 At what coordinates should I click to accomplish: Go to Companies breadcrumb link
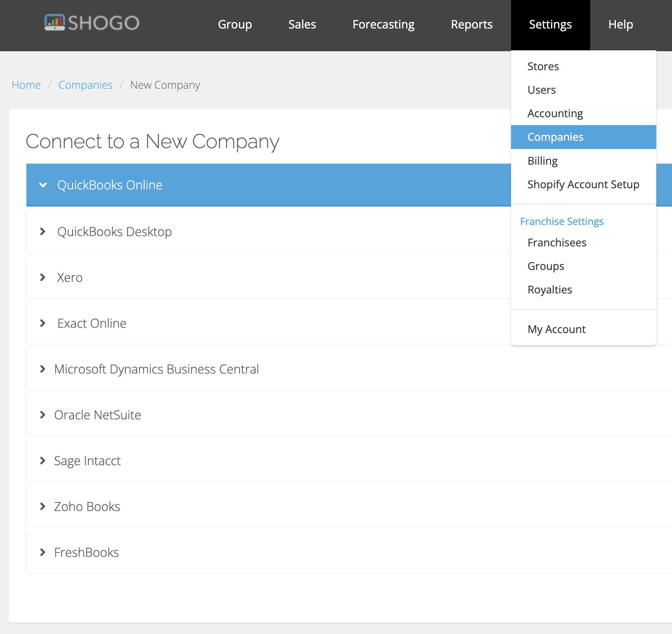[85, 85]
